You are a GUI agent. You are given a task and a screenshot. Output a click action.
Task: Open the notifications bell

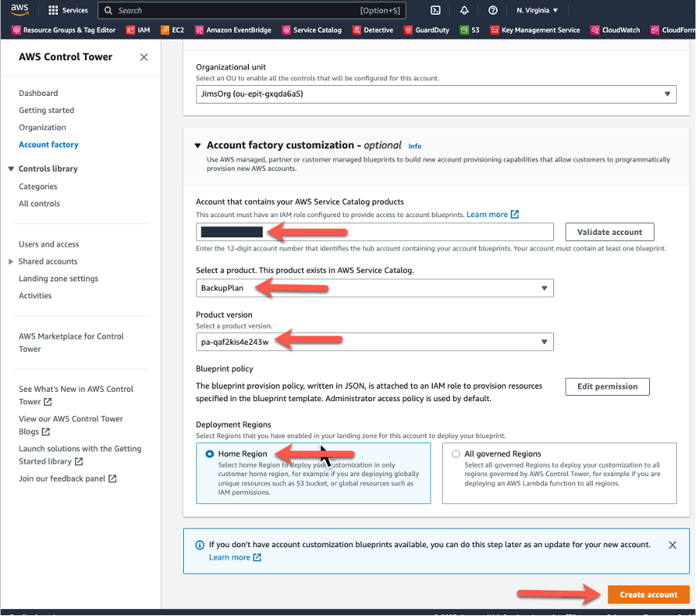click(x=464, y=10)
